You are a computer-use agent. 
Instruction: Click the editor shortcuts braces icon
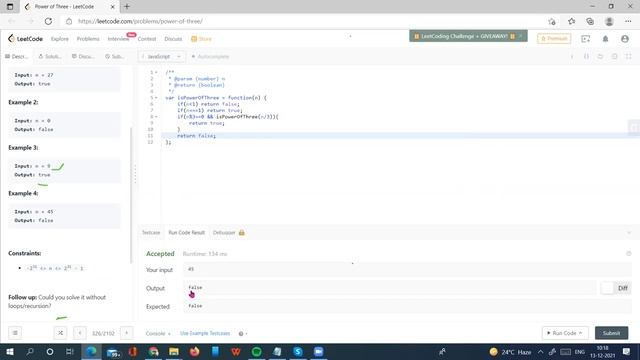[x=586, y=56]
